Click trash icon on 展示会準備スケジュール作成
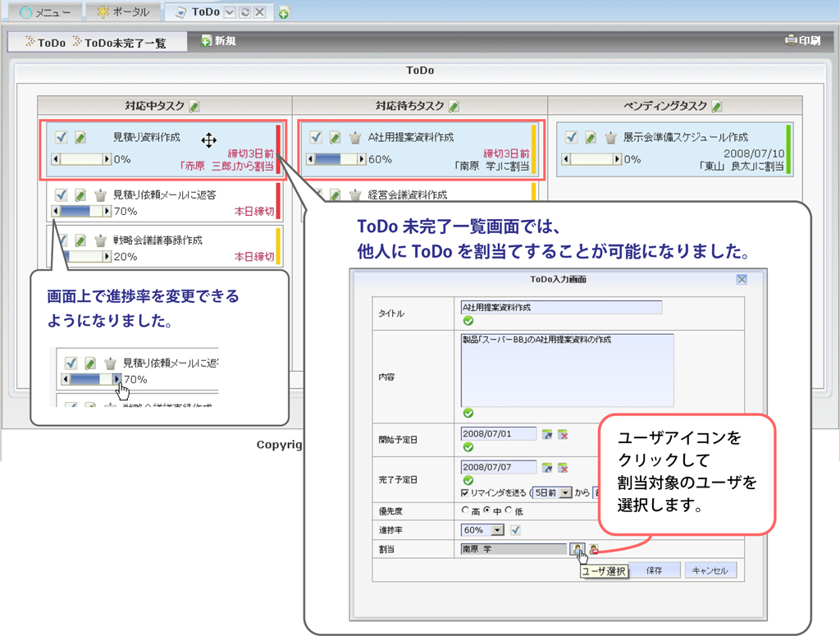 click(x=610, y=138)
